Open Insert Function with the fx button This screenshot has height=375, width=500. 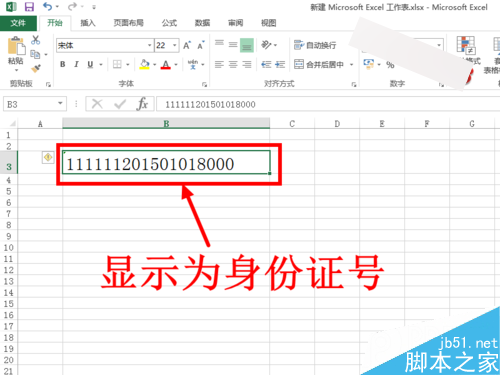point(142,104)
